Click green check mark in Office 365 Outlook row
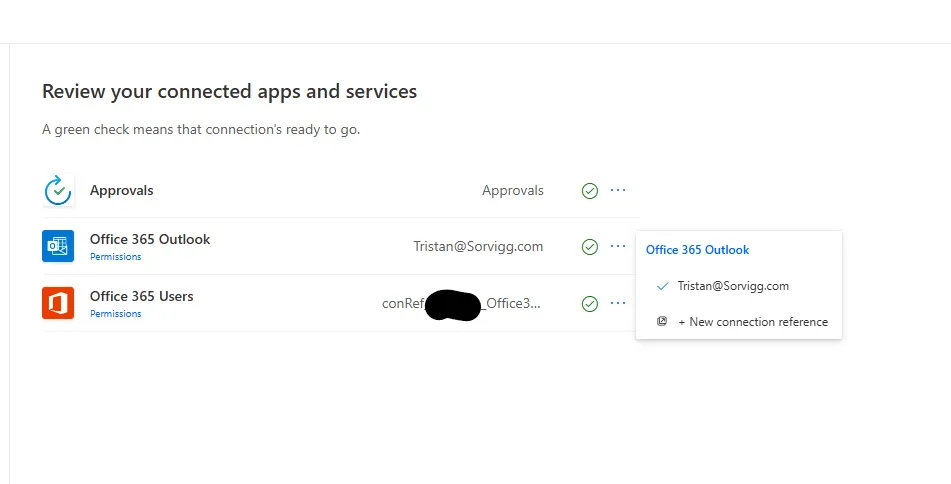This screenshot has height=484, width=951. [590, 247]
